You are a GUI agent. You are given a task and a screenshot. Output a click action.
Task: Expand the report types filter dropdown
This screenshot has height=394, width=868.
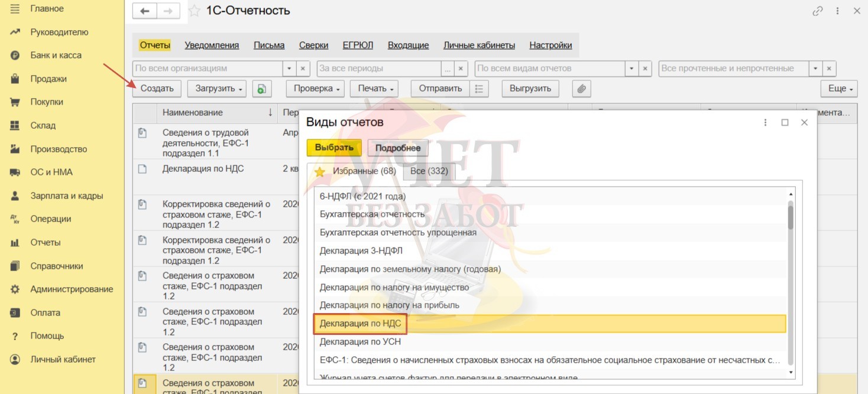[x=631, y=69]
